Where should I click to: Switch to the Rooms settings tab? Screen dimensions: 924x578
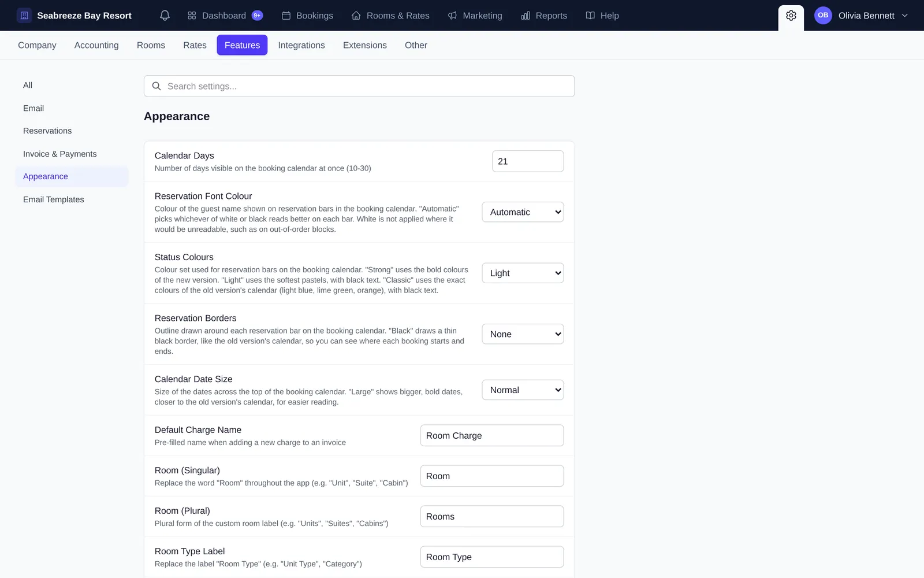tap(151, 45)
